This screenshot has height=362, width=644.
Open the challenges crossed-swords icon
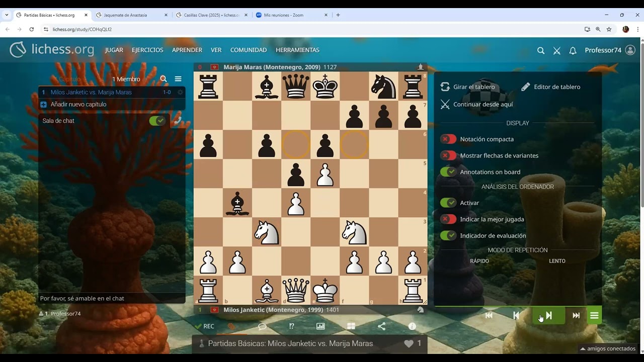[556, 50]
